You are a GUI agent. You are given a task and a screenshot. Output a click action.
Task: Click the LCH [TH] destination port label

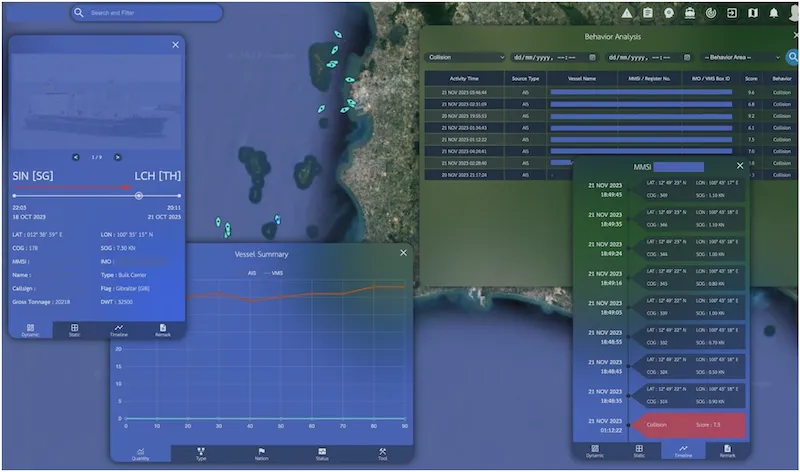click(157, 176)
